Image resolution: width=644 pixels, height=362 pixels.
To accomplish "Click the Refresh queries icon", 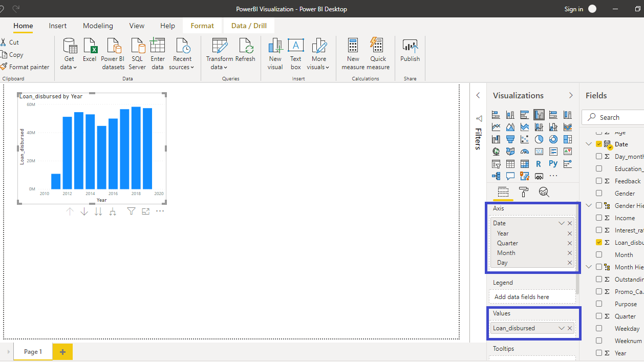I will point(245,53).
